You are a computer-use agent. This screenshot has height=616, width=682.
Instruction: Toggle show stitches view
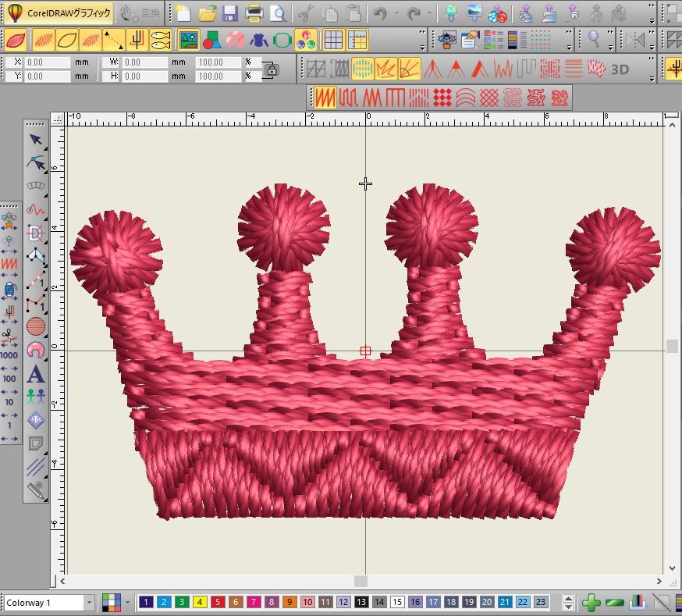coord(44,40)
